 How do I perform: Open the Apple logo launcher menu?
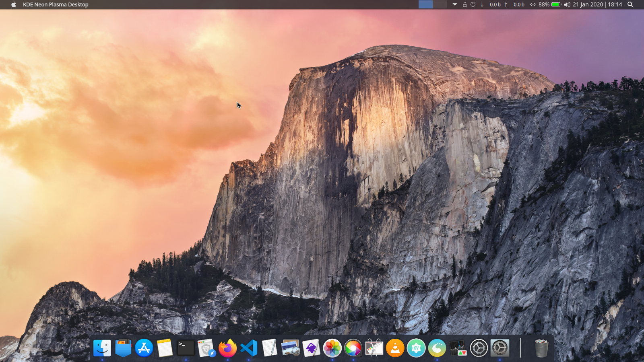14,4
